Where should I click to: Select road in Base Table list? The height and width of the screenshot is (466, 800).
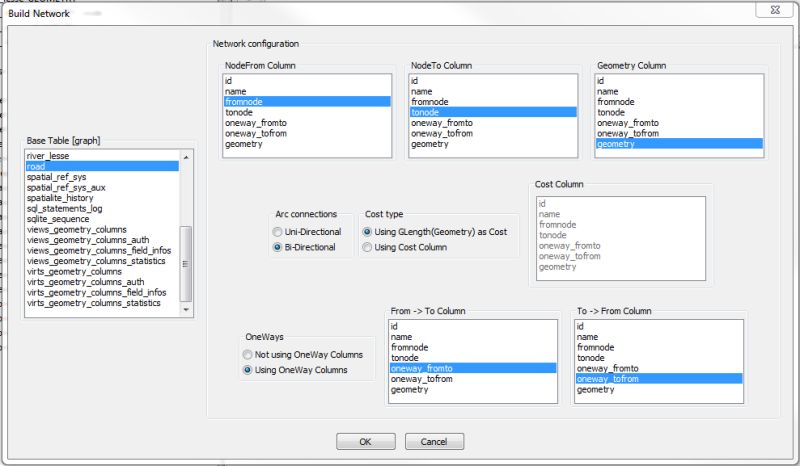[x=102, y=166]
